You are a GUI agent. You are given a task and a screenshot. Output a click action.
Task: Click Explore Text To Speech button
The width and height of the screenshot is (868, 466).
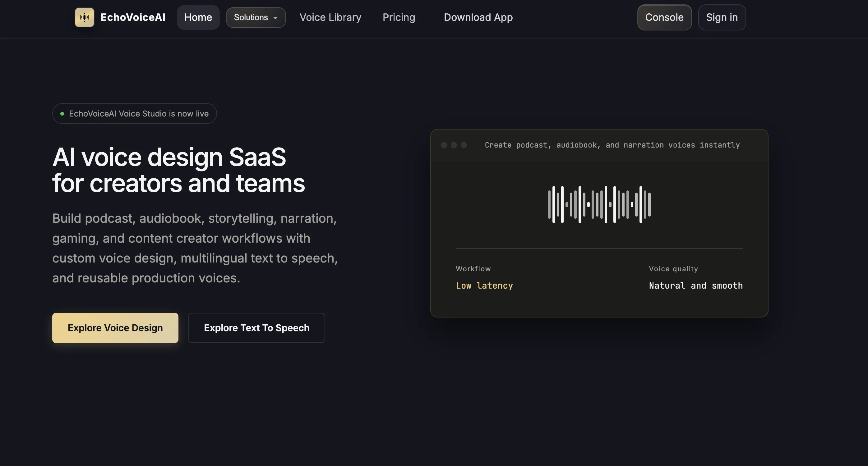pyautogui.click(x=256, y=328)
